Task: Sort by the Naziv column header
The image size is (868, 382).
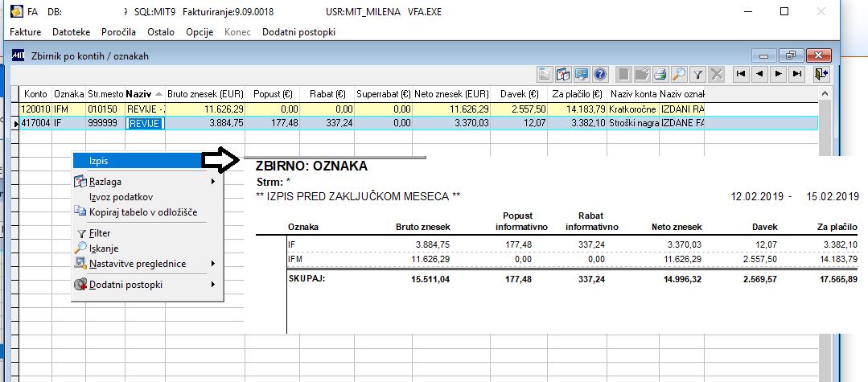Action: click(x=145, y=94)
